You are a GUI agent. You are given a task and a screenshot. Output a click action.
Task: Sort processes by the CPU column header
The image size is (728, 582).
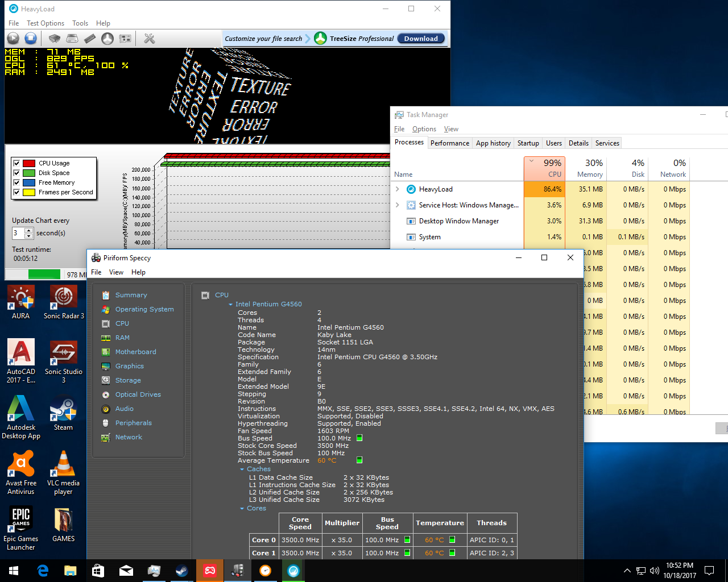tap(544, 168)
